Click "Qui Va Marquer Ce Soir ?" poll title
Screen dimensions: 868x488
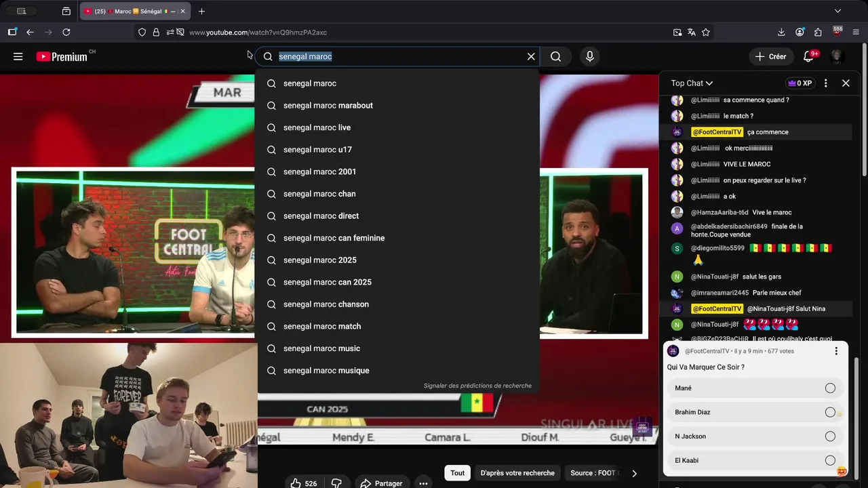[706, 367]
